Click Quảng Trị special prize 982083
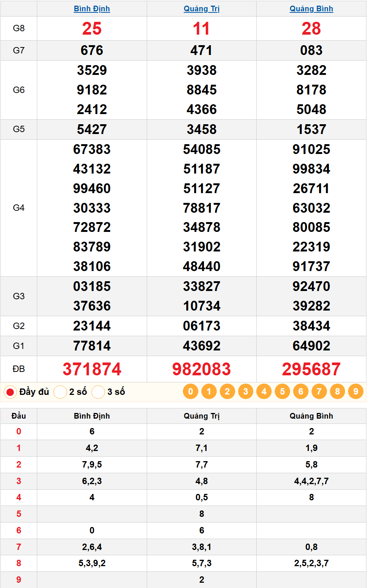The height and width of the screenshot is (588, 368). (201, 369)
